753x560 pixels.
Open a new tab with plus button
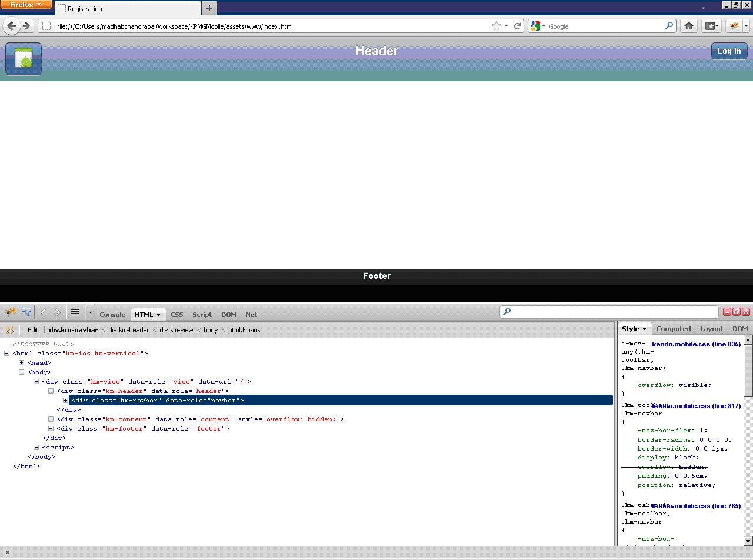point(209,8)
